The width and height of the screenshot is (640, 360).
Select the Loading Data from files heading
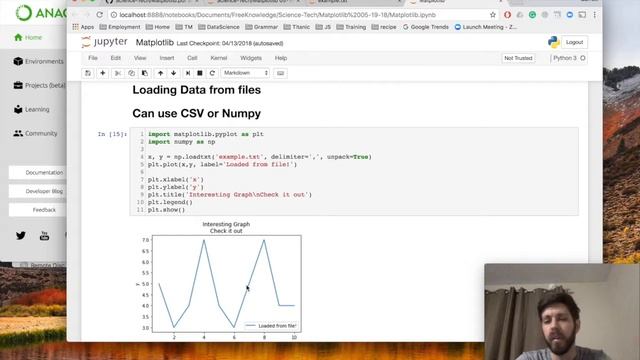tap(196, 90)
